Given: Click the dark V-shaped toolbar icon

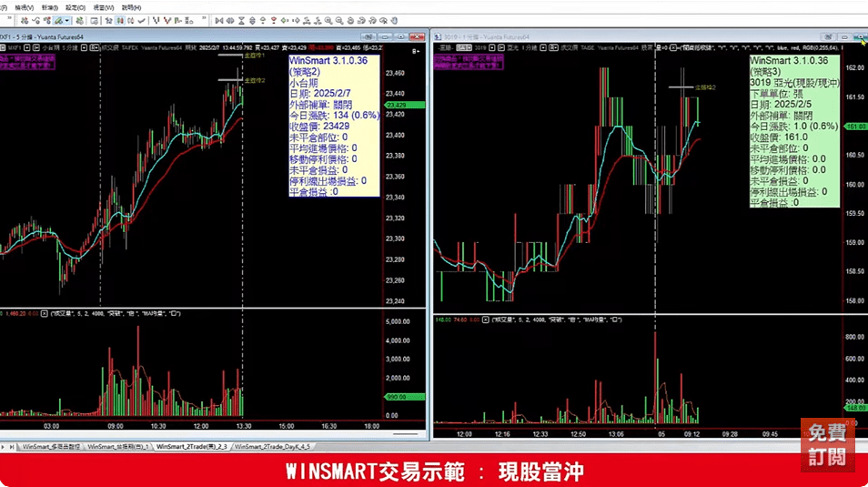Looking at the screenshot, I should click(x=156, y=21).
